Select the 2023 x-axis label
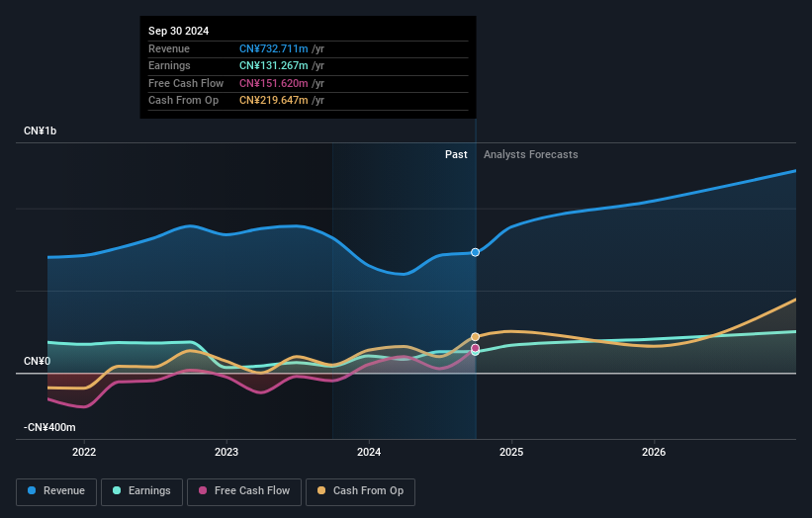The width and height of the screenshot is (812, 518). pyautogui.click(x=226, y=452)
